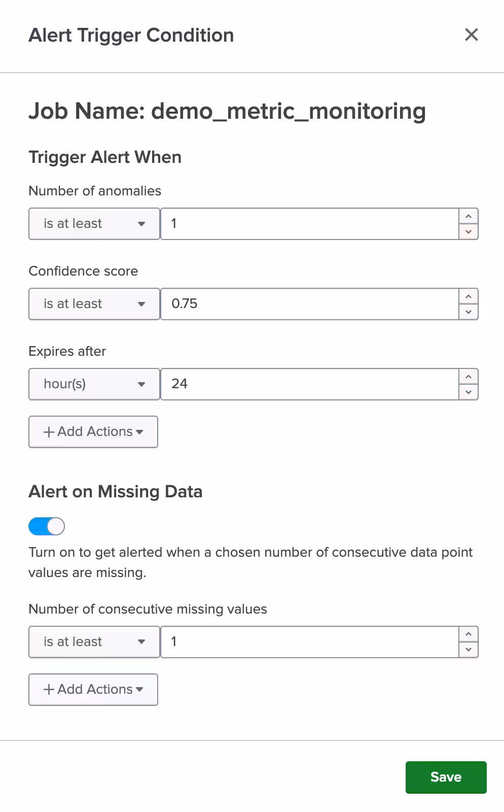Increase the Expires after value

469,377
